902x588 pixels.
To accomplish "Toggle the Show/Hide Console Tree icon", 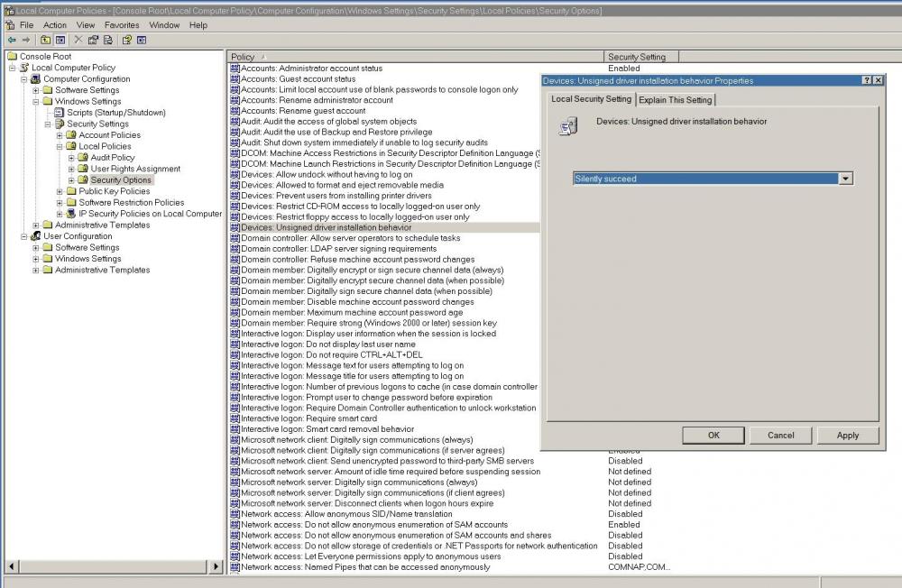I will click(60, 40).
